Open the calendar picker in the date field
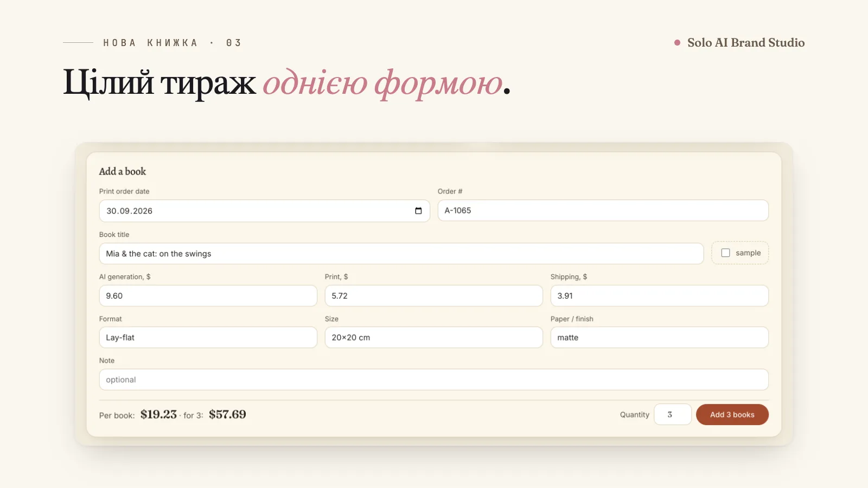The width and height of the screenshot is (868, 488). pyautogui.click(x=418, y=211)
